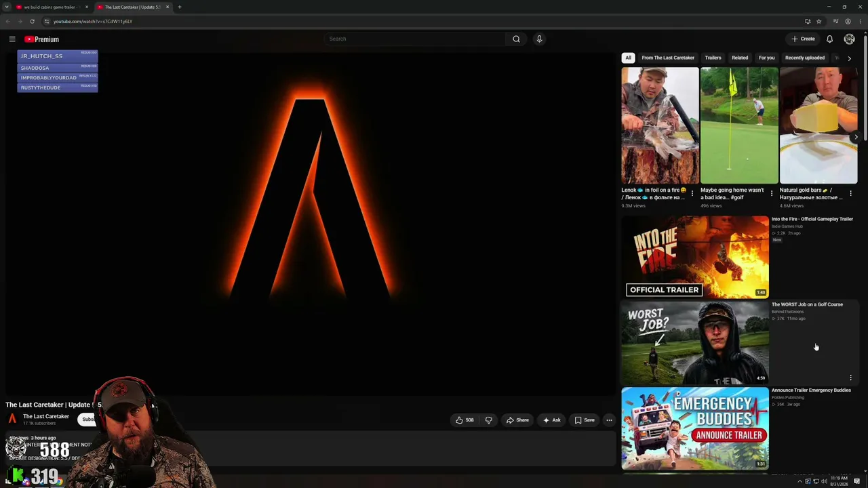
Task: Close the 'we build cabins game trailer' tab
Action: pyautogui.click(x=87, y=7)
